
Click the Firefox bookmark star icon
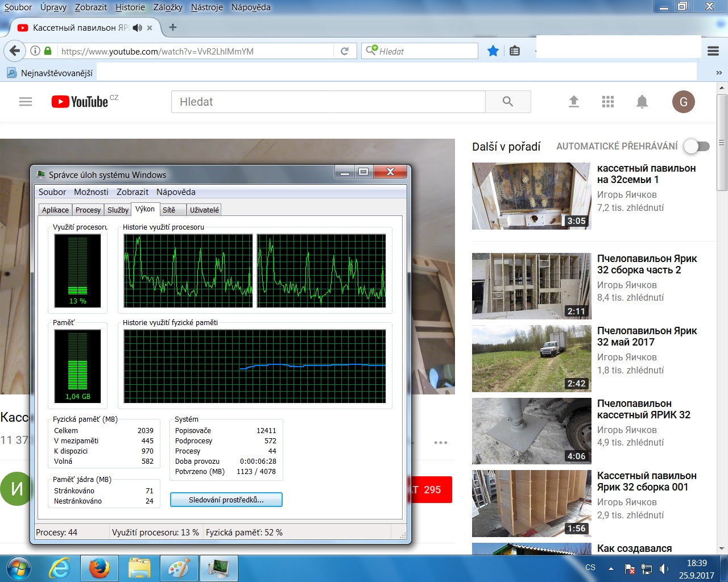tap(493, 51)
